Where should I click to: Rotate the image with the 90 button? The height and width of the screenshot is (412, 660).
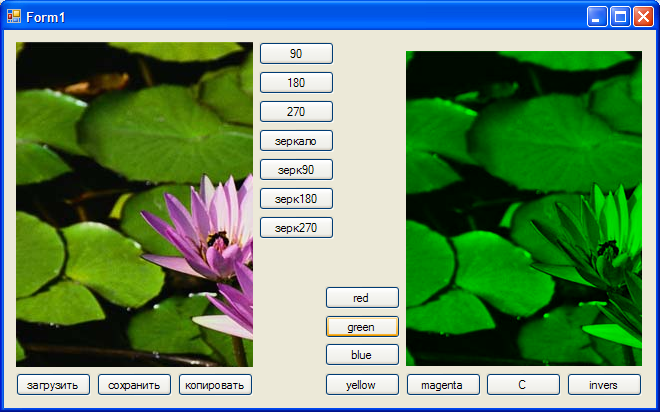click(296, 53)
